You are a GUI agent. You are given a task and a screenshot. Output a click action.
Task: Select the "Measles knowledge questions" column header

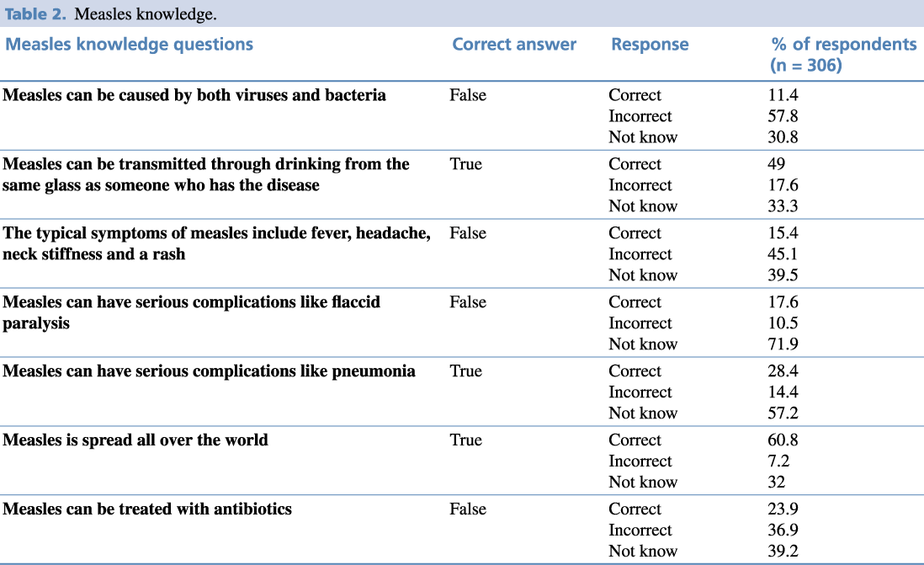click(x=130, y=45)
